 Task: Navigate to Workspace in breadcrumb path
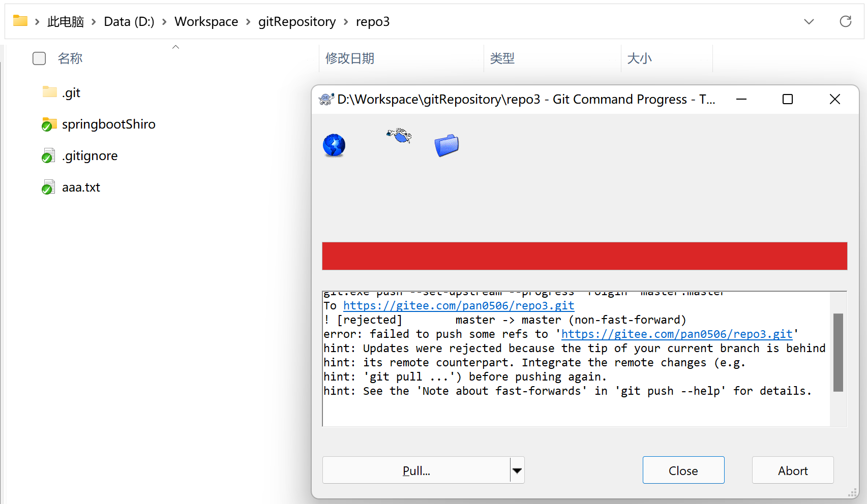pyautogui.click(x=206, y=22)
